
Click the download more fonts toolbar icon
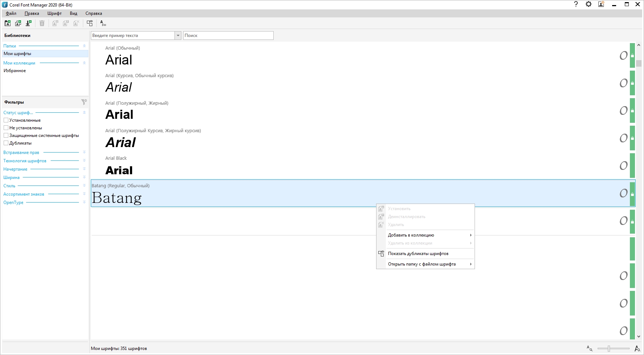29,23
